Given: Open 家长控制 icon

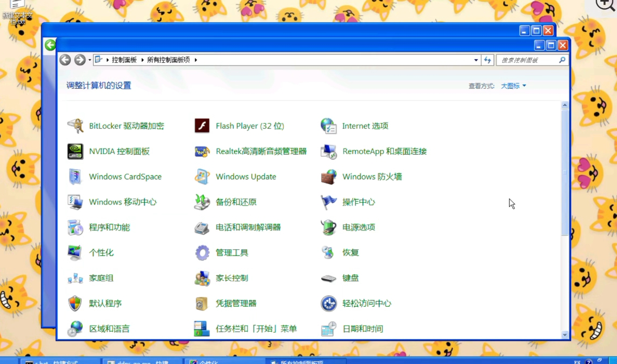Looking at the screenshot, I should point(202,278).
